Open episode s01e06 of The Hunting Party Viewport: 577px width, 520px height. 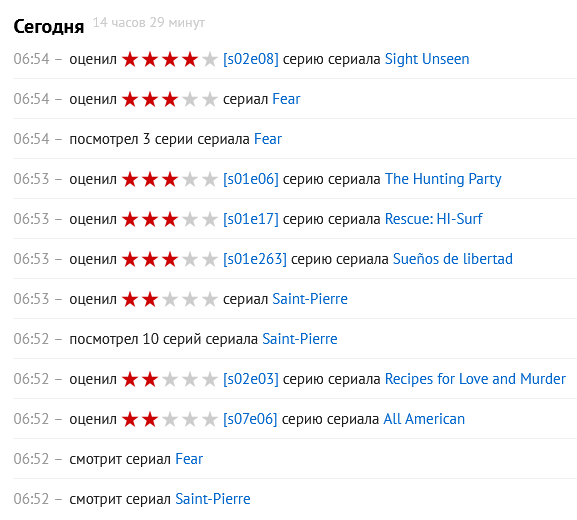[x=251, y=179]
